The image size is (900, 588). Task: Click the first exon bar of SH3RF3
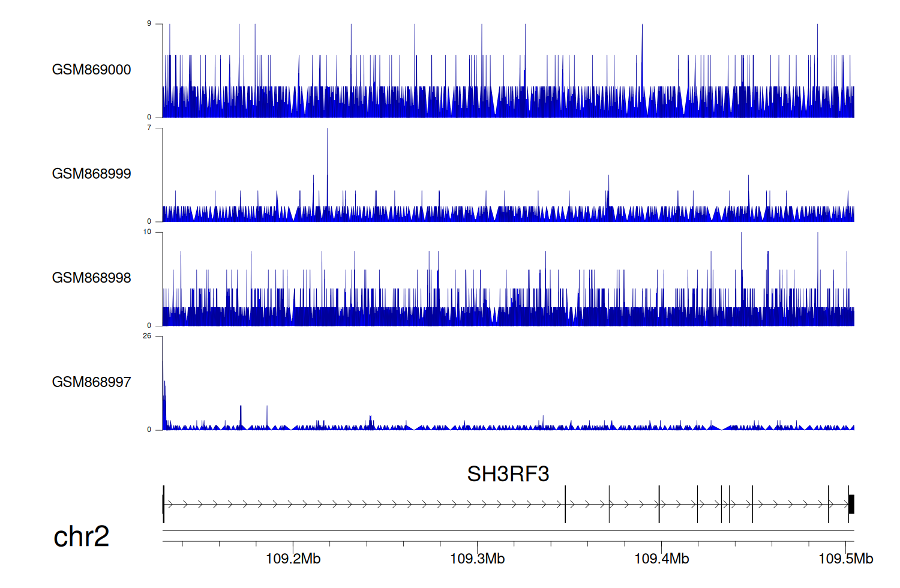click(x=163, y=504)
